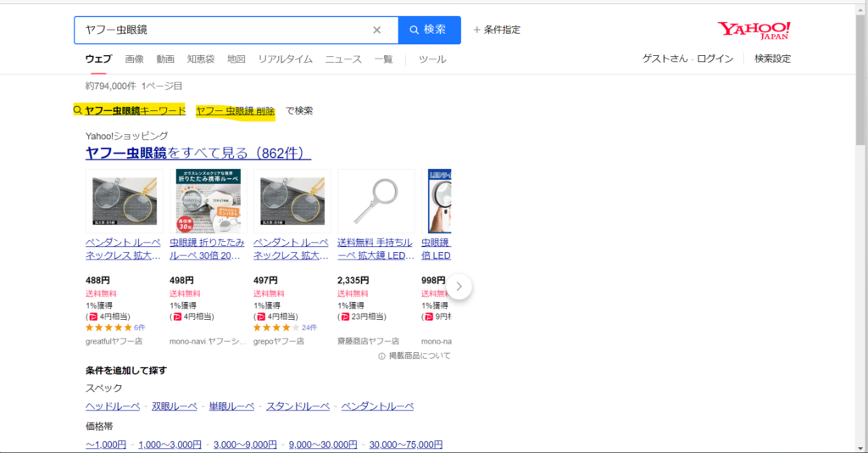Open the handheld loupe thumbnail priced 2,335円
Screen dimensions: 868x453
(376, 202)
